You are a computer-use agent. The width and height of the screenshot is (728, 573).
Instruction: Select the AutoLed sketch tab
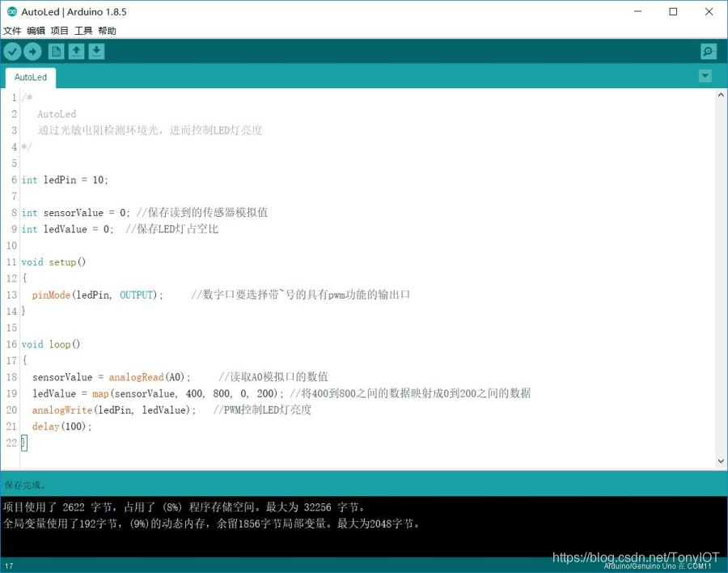(31, 78)
